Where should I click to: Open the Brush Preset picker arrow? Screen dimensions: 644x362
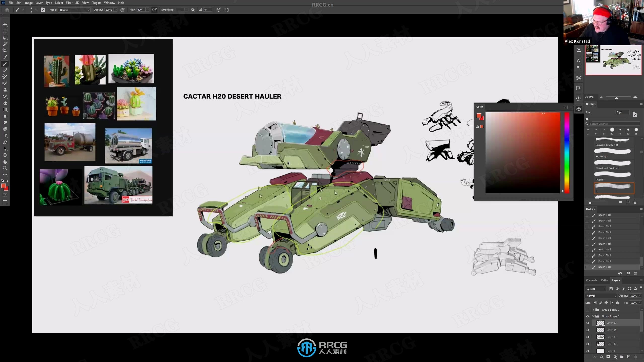36,10
